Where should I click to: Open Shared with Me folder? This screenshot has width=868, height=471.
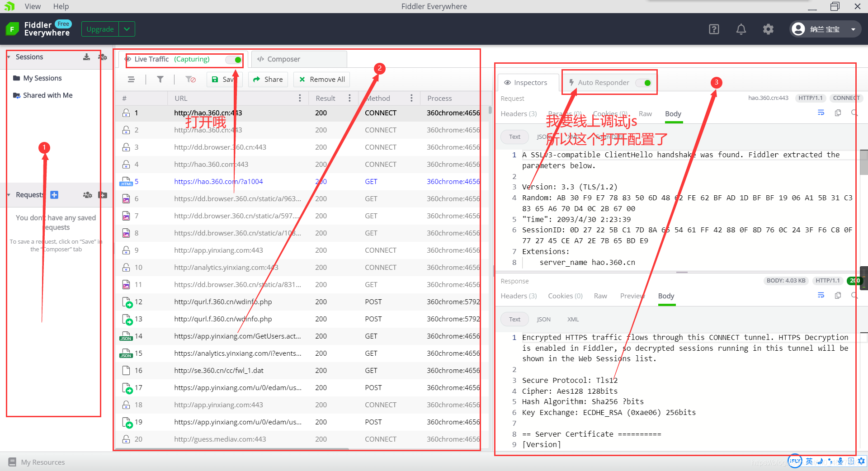pos(43,95)
